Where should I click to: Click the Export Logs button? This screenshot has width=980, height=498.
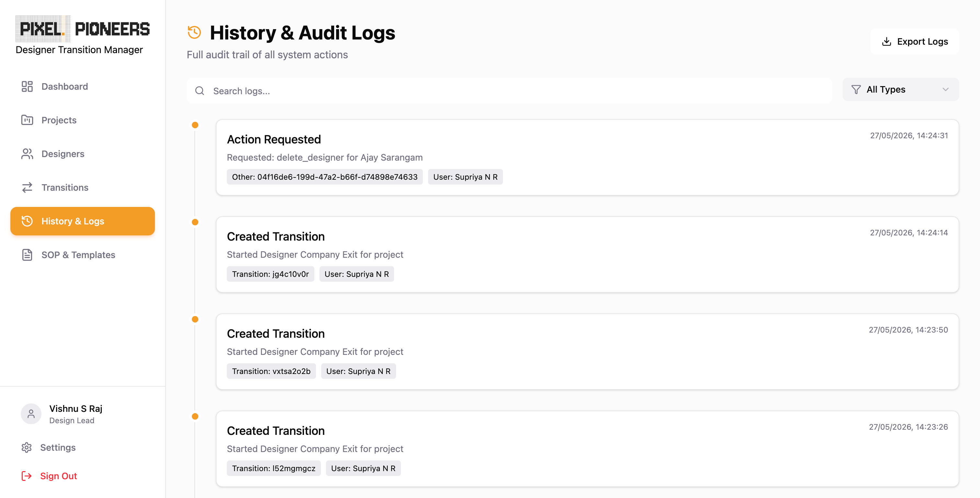click(915, 41)
